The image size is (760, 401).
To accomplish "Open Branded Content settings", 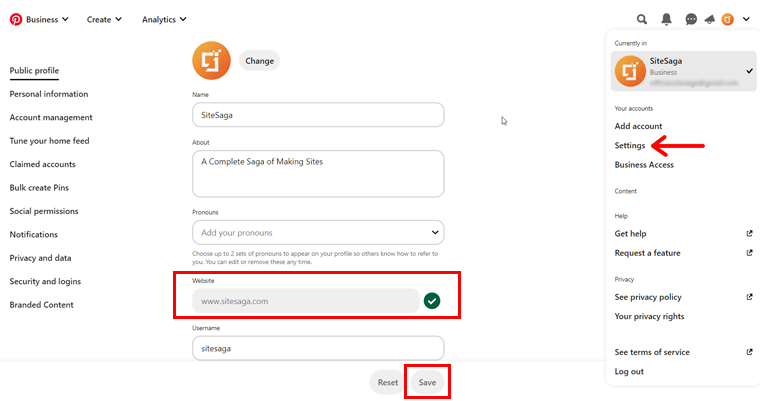I will coord(42,305).
